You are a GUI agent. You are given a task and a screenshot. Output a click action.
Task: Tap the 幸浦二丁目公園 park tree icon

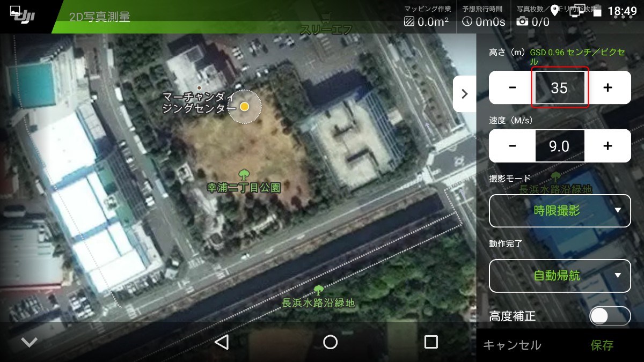click(x=244, y=174)
